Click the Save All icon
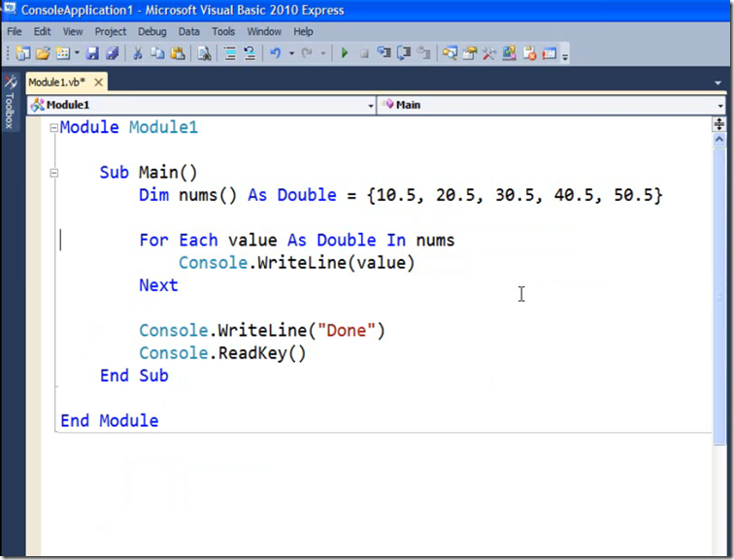Screen dimensions: 734x560 pyautogui.click(x=113, y=53)
